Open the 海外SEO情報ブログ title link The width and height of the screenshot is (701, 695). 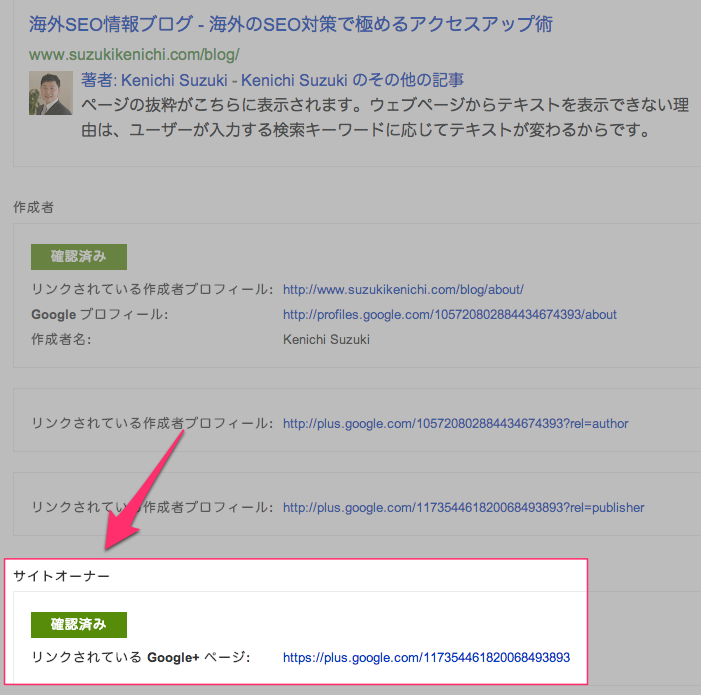291,24
